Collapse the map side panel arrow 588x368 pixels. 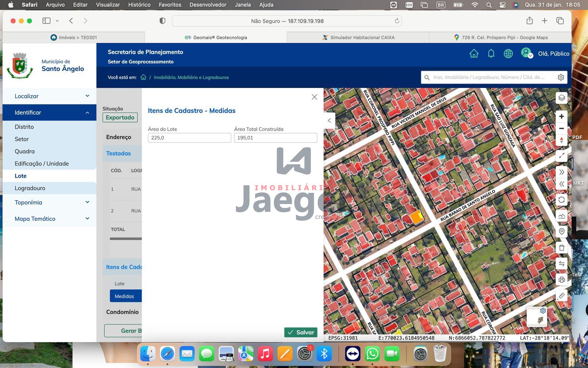tap(329, 120)
